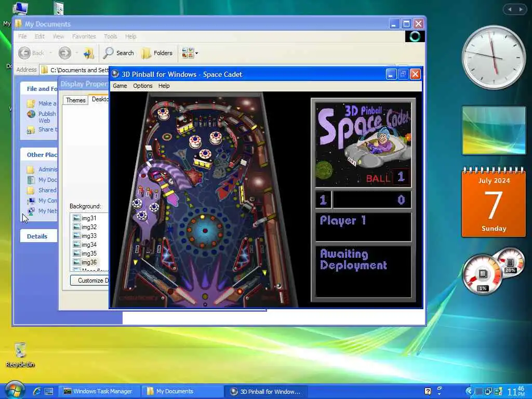Screen dimensions: 532x399
Task: Click the slideshow picture gadget
Action: click(494, 130)
